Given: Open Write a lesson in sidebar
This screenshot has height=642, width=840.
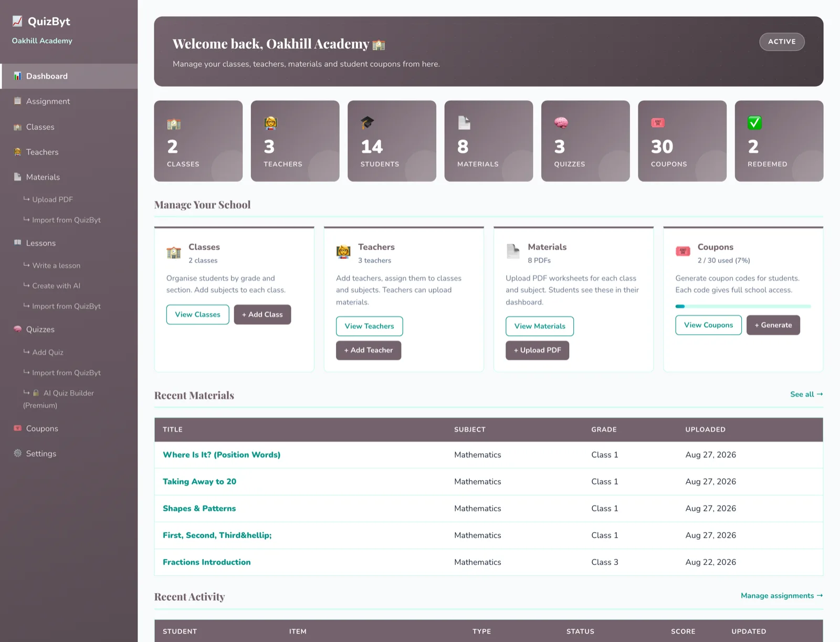Looking at the screenshot, I should (51, 265).
